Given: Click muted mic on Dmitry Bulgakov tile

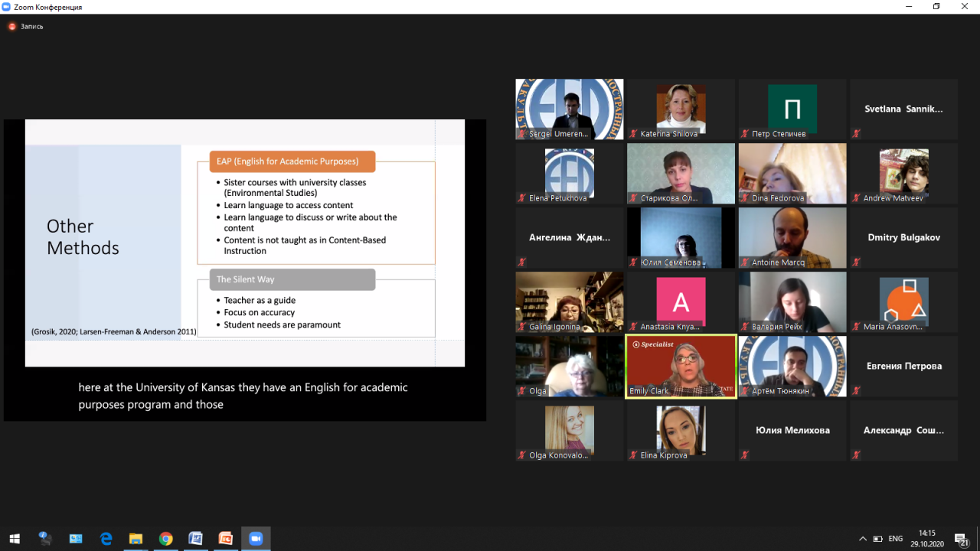Looking at the screenshot, I should 856,262.
